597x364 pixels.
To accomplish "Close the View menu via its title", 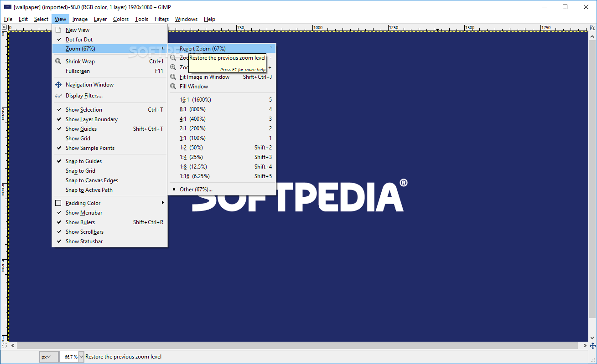I will click(x=60, y=19).
